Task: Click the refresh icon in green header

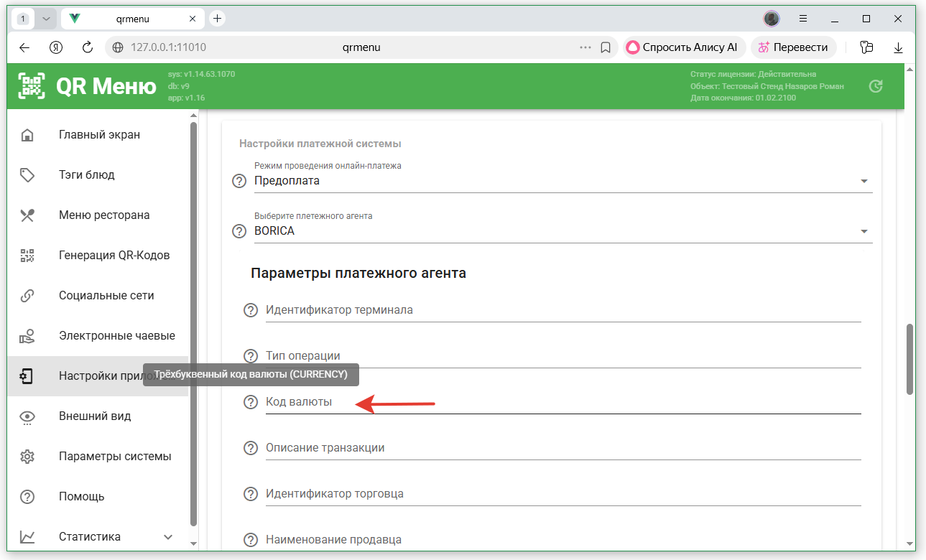Action: tap(875, 86)
